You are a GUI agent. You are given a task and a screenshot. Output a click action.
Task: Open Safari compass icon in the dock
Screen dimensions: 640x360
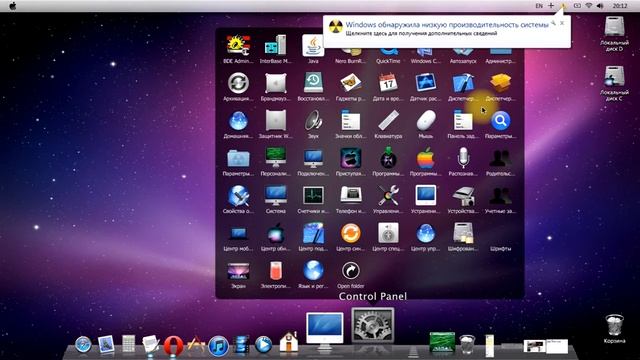[x=83, y=344]
